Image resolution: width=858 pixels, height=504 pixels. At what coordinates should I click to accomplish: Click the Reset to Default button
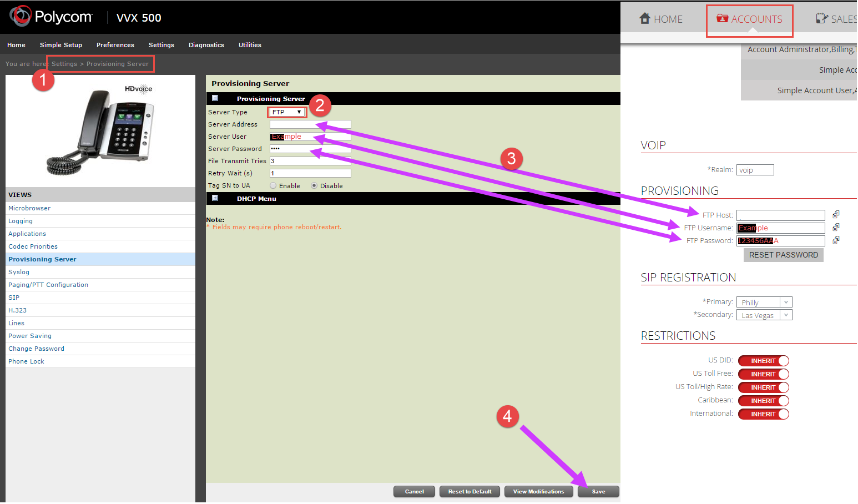click(470, 492)
